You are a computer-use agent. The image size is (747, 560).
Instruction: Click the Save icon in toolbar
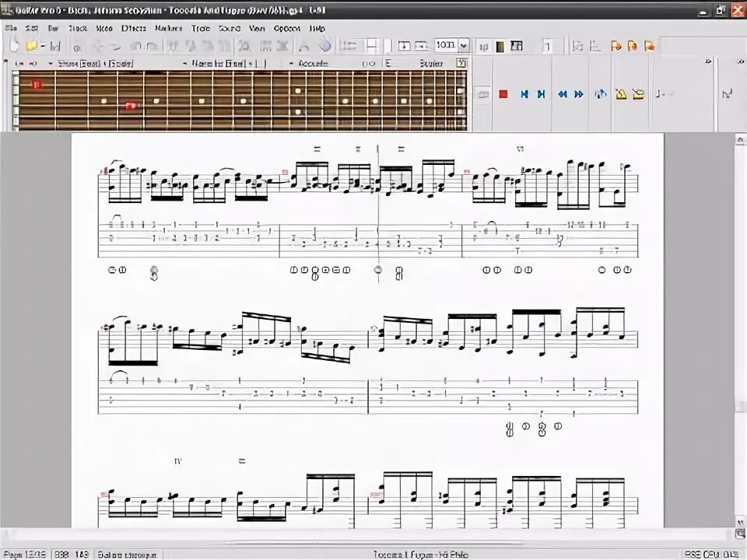coord(55,46)
